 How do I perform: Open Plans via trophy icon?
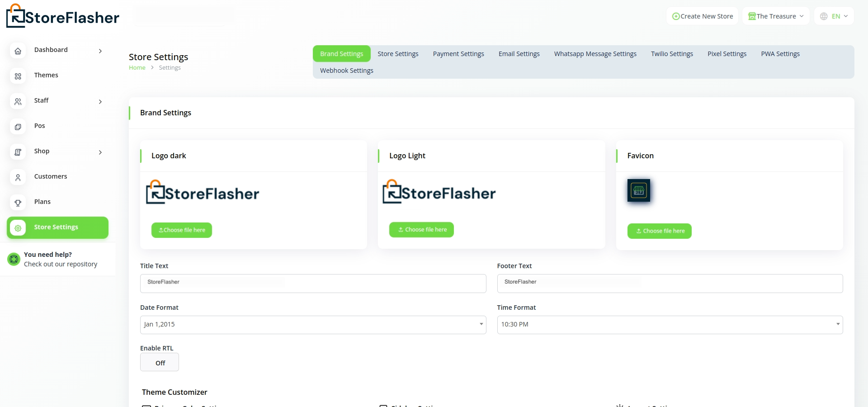pyautogui.click(x=18, y=203)
